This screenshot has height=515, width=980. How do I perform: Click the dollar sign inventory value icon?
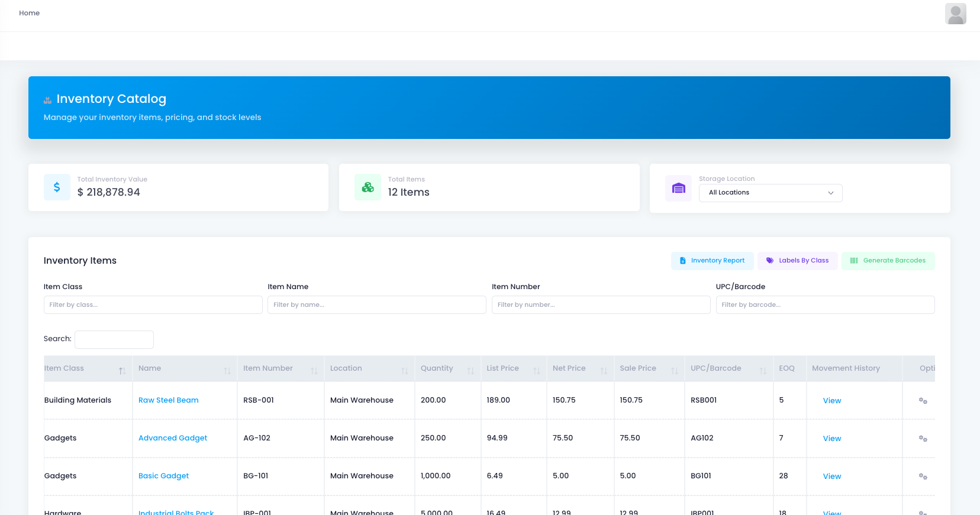pos(57,187)
